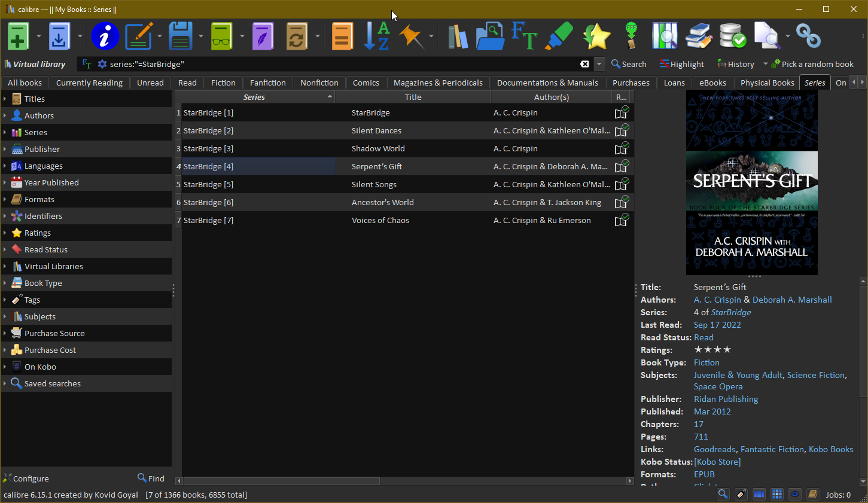The height and width of the screenshot is (503, 868).
Task: Click the library bookshelf toolbar icon
Action: click(458, 36)
